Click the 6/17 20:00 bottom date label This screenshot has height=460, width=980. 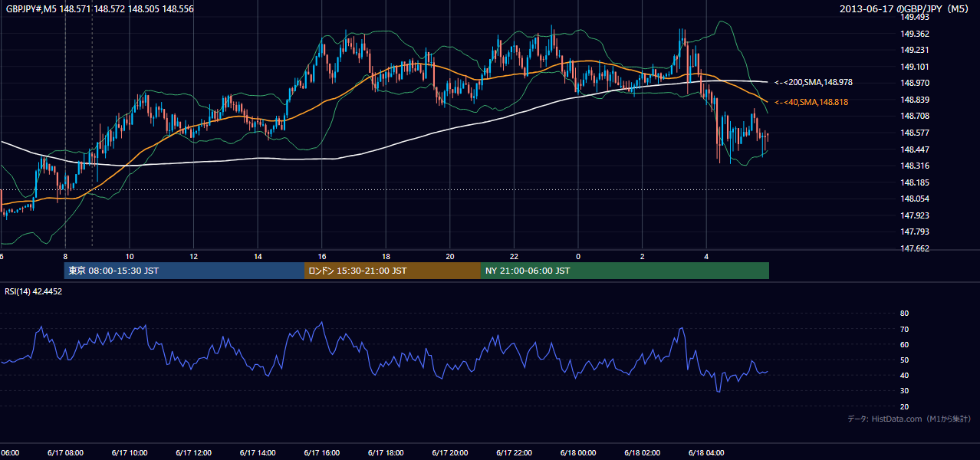[x=449, y=453]
